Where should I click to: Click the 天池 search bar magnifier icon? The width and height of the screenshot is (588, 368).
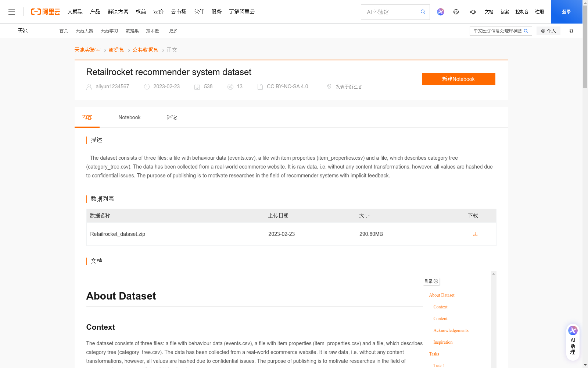pos(526,31)
